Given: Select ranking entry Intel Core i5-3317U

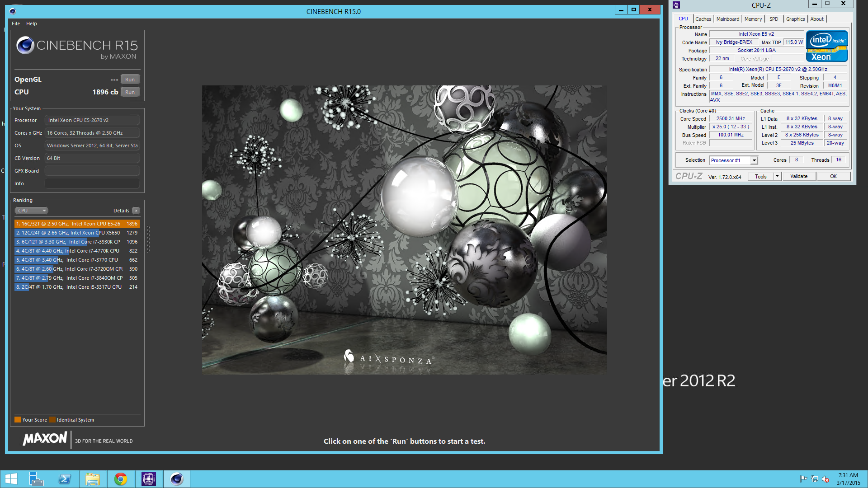Looking at the screenshot, I should click(77, 287).
